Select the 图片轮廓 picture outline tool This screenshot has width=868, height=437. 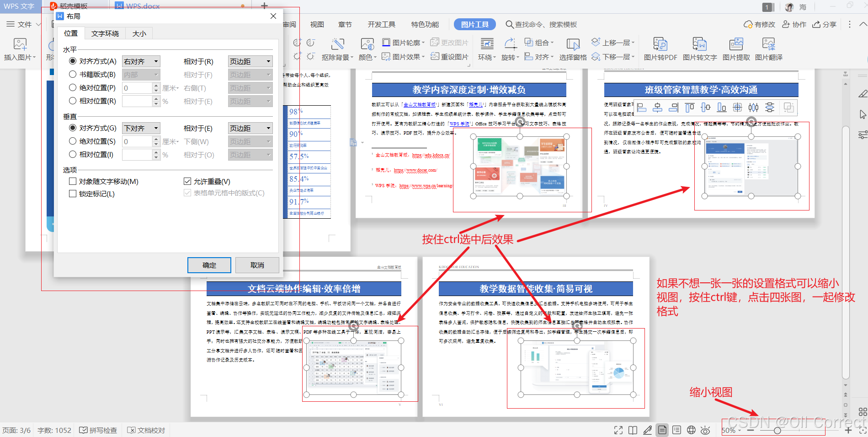(x=403, y=43)
